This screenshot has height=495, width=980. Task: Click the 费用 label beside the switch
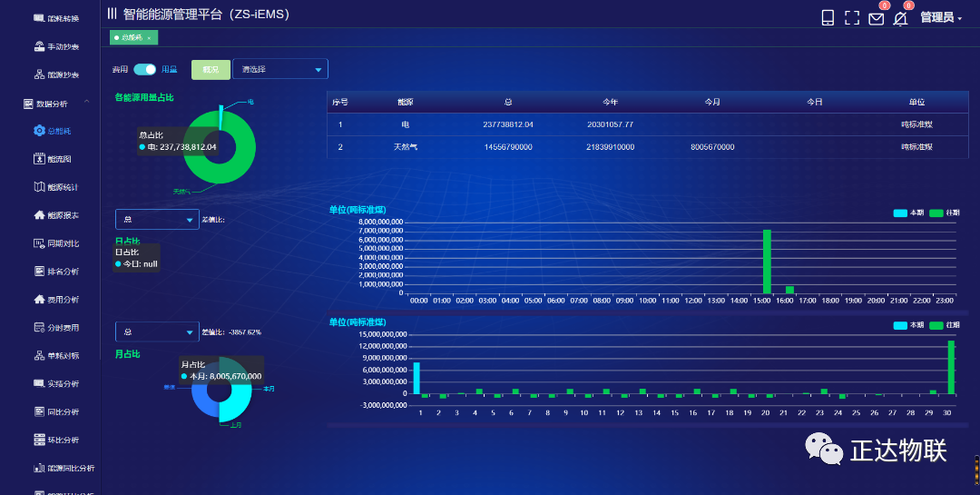pyautogui.click(x=120, y=69)
